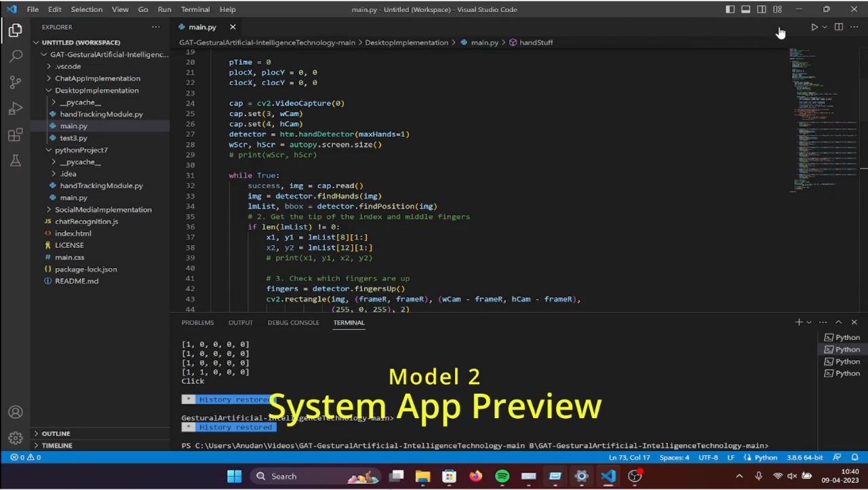Screen dimensions: 868x490
Task: Toggle the secondary side bar visibility
Action: 762,10
